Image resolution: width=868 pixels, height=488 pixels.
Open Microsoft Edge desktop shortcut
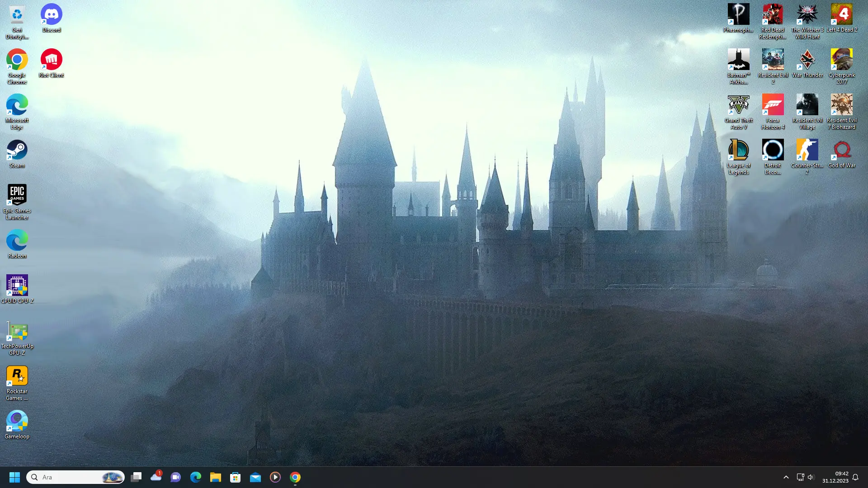[x=17, y=112]
